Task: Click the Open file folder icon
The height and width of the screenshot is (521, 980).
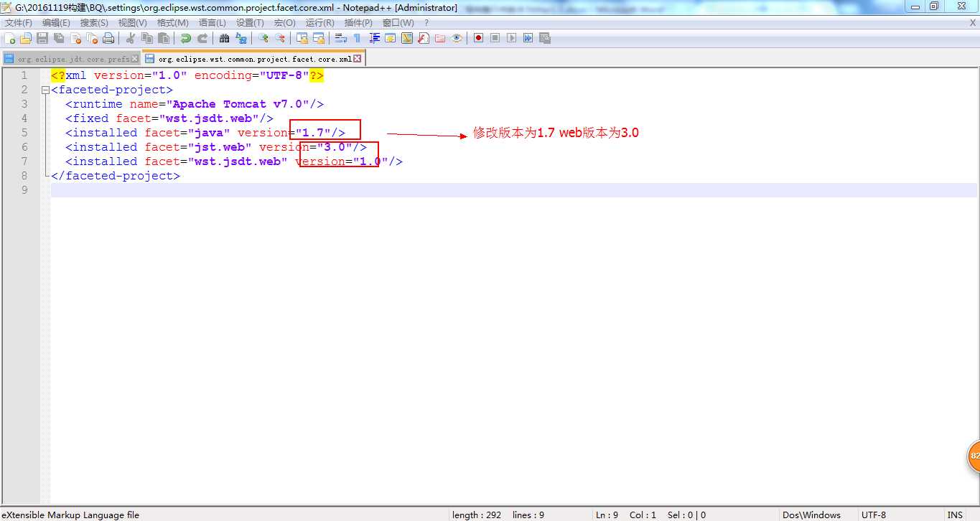Action: pyautogui.click(x=26, y=38)
